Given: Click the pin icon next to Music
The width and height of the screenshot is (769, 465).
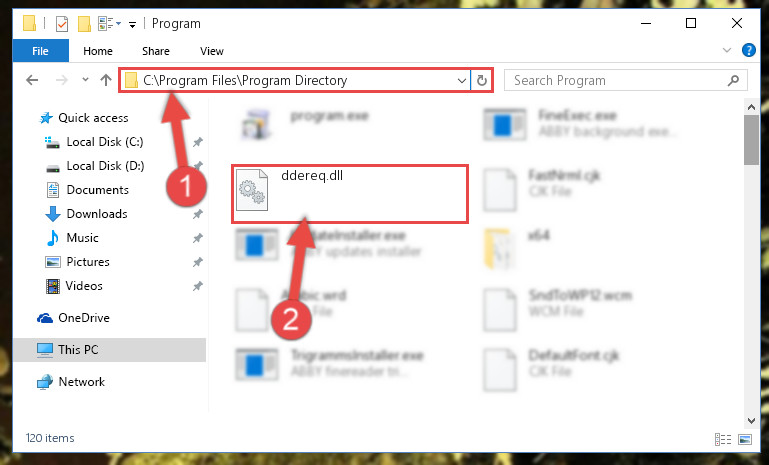Looking at the screenshot, I should [197, 238].
